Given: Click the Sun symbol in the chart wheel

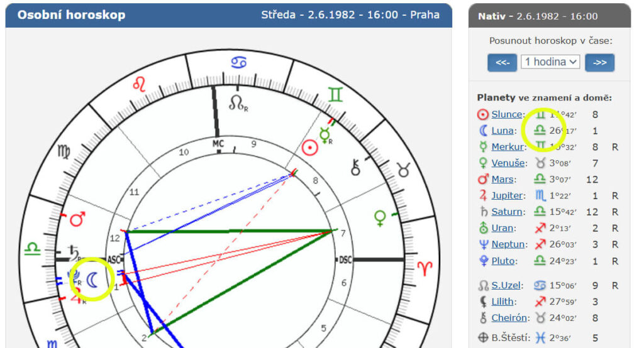Looking at the screenshot, I should coord(309,148).
